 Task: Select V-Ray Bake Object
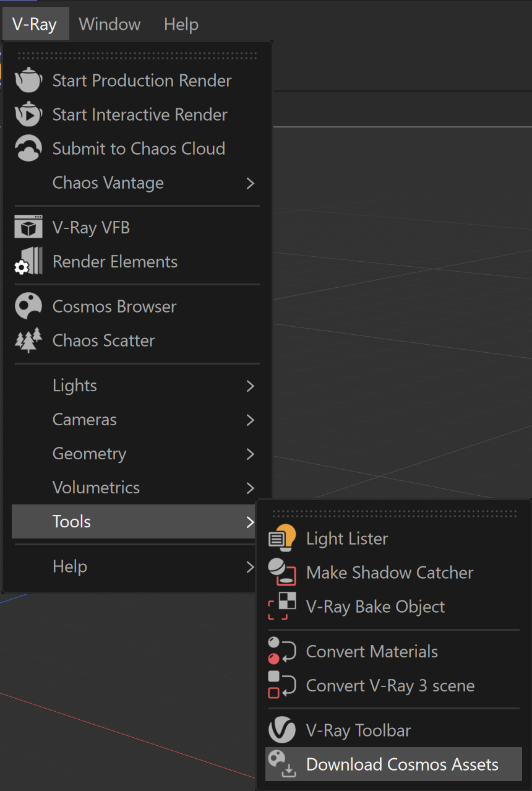coord(393,607)
